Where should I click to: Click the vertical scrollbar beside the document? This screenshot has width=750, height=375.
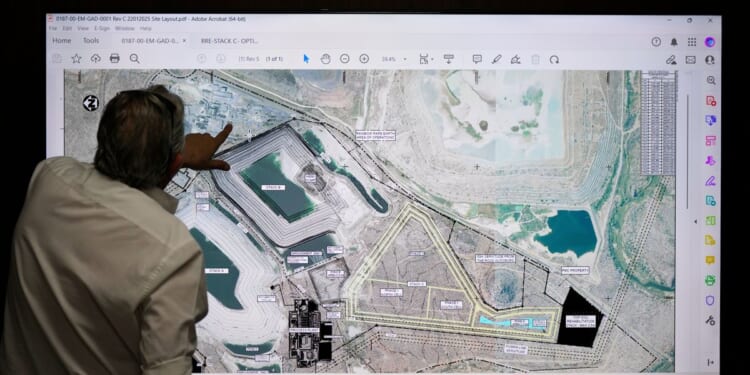pyautogui.click(x=687, y=151)
